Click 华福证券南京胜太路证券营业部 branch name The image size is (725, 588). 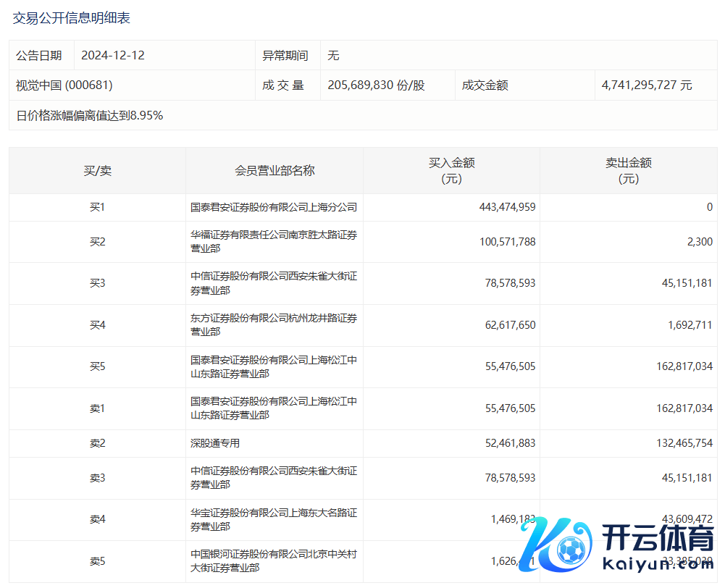pos(274,242)
